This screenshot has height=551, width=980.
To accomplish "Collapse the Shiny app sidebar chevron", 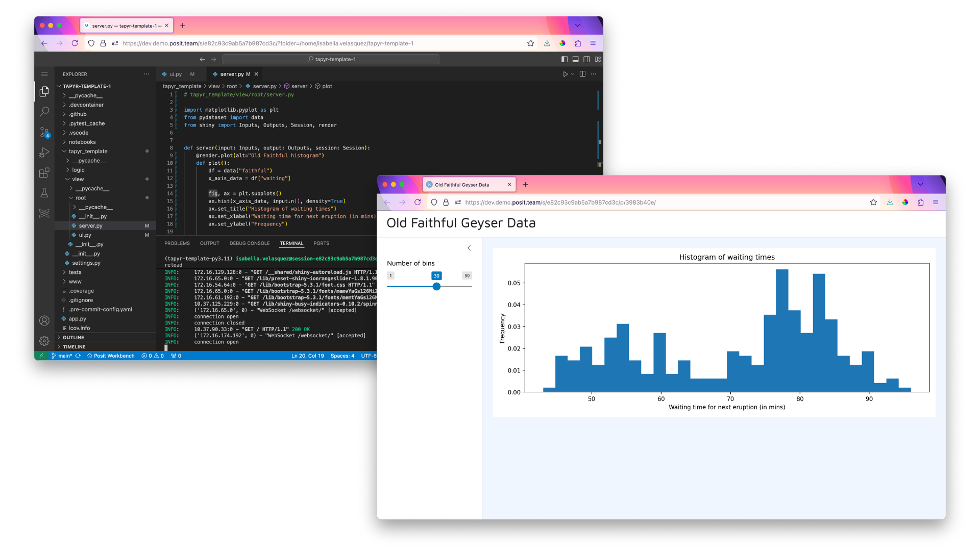I will coord(469,248).
